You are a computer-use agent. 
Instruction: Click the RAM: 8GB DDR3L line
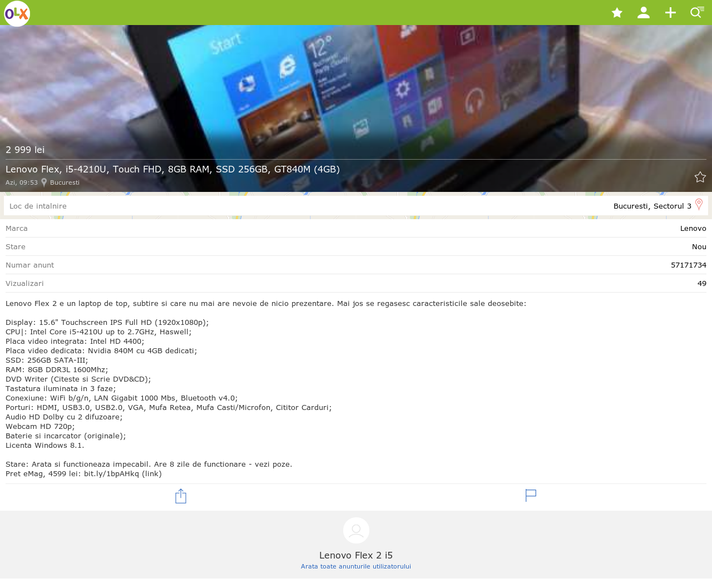pos(57,369)
